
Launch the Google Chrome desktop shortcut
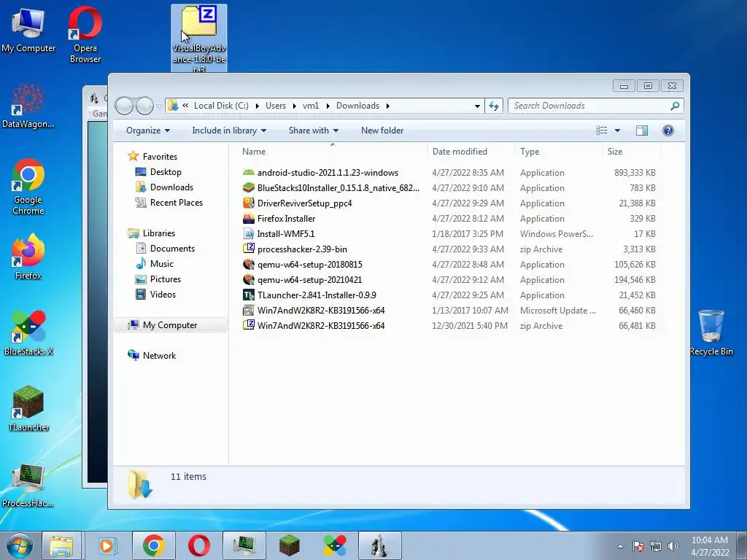tap(28, 186)
